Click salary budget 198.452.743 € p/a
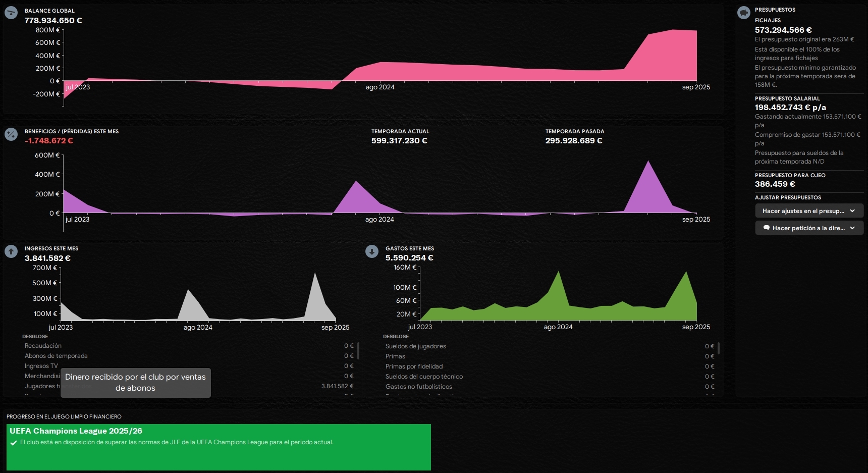Screen dimensions: 868x473 (790, 108)
